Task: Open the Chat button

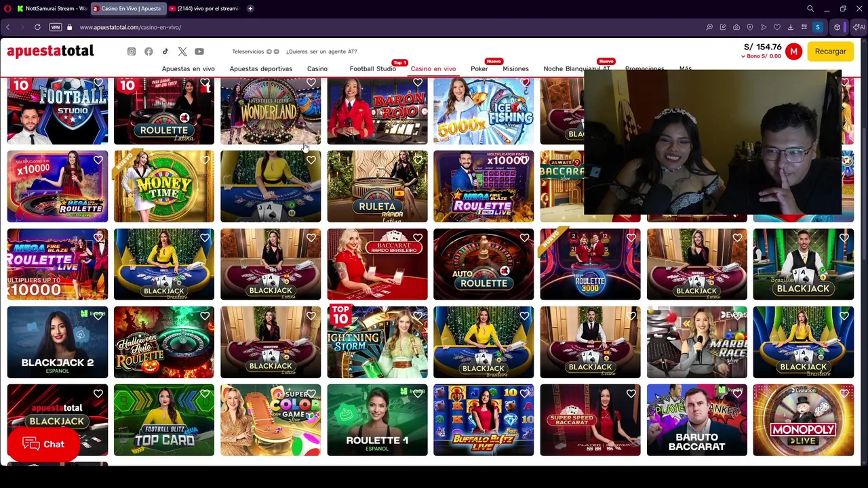Action: tap(43, 445)
